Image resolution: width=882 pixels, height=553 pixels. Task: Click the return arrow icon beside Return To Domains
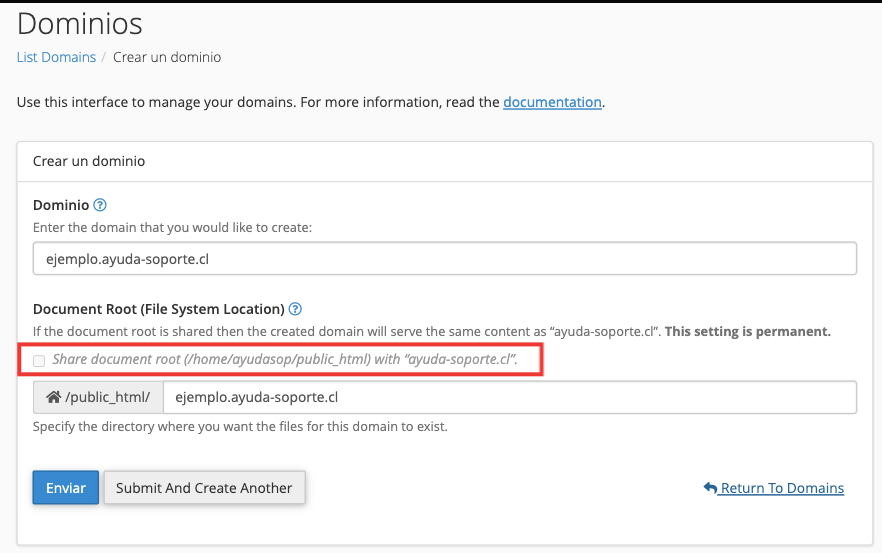[x=710, y=488]
